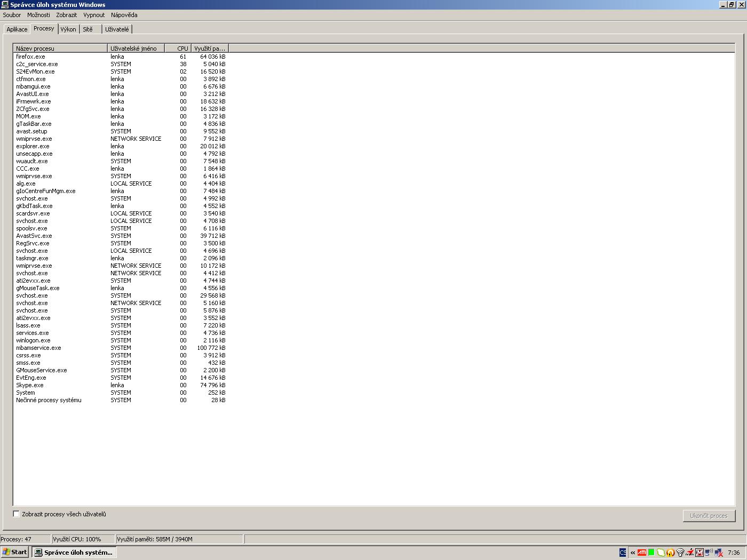Open the Start menu

point(15,552)
